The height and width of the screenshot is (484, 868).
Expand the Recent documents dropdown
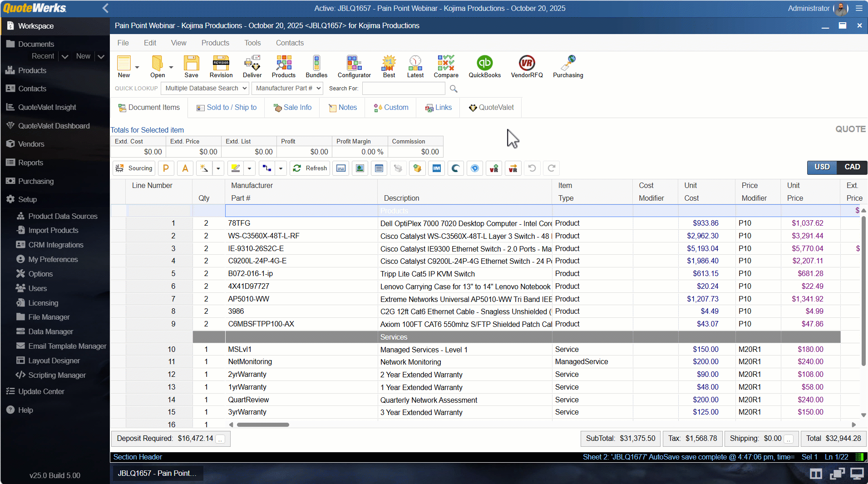coord(65,56)
